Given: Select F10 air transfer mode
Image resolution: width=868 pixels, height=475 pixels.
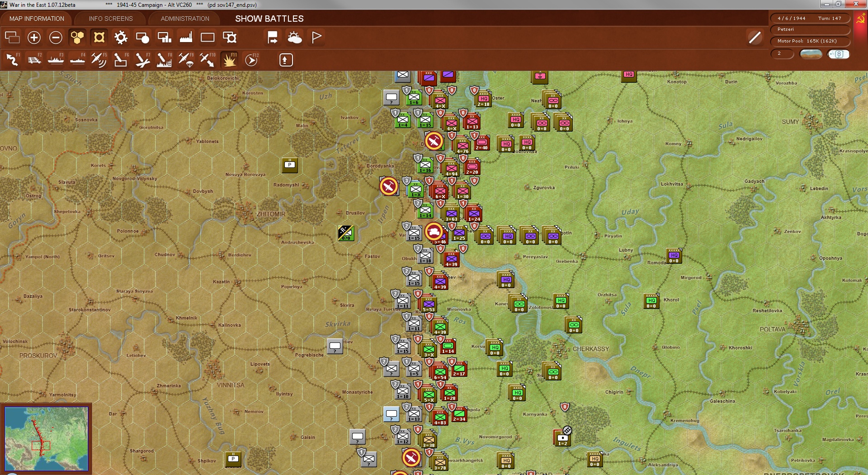Looking at the screenshot, I should click(208, 60).
